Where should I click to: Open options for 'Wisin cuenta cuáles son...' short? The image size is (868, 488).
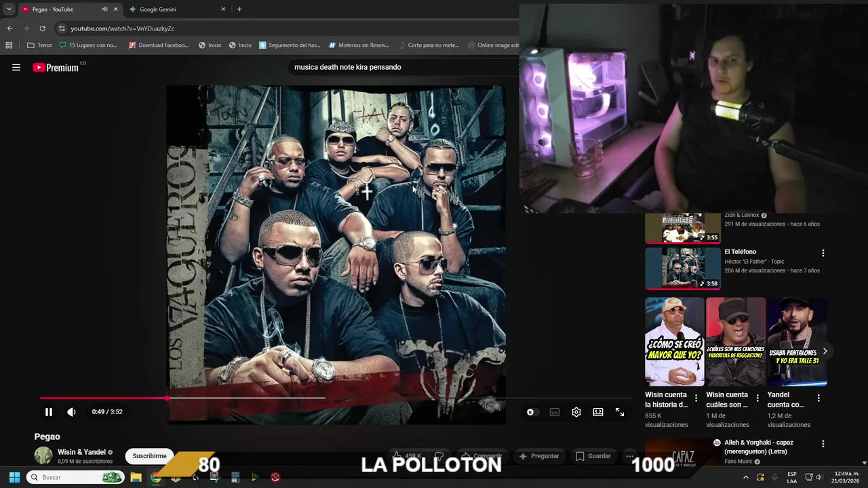[757, 399]
